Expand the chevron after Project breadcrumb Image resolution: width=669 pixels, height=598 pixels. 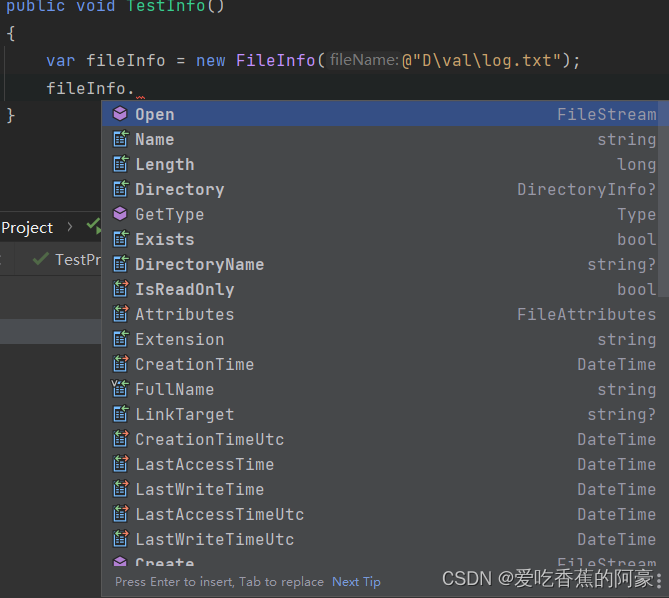pos(70,227)
